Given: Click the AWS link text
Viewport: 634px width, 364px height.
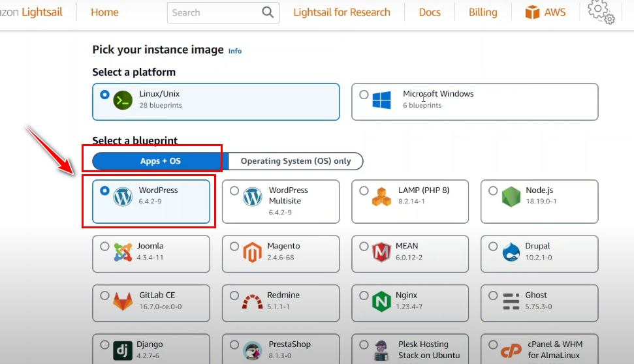Looking at the screenshot, I should click(x=555, y=12).
